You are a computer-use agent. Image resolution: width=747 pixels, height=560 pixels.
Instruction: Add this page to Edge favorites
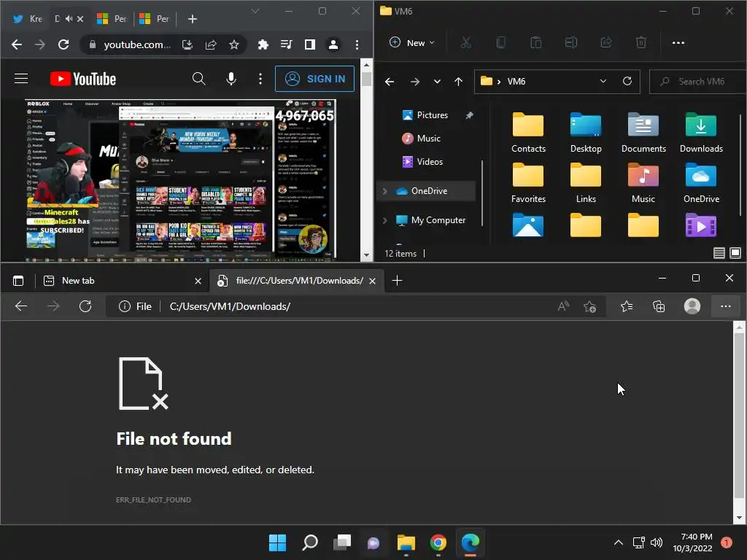(589, 306)
